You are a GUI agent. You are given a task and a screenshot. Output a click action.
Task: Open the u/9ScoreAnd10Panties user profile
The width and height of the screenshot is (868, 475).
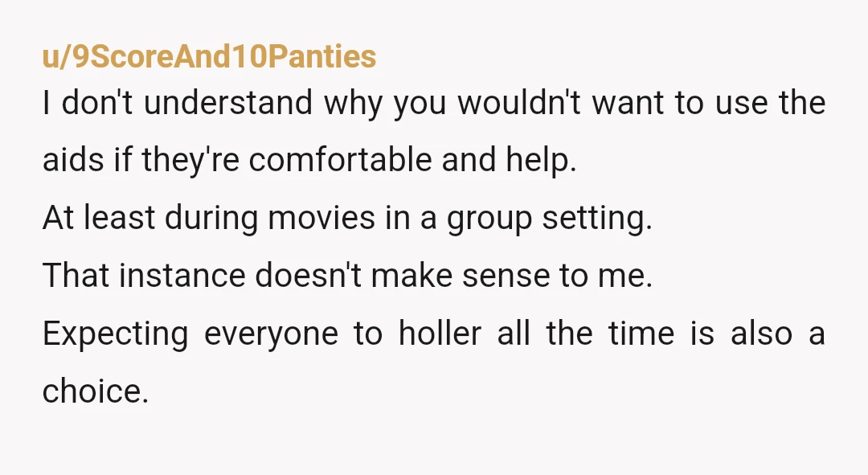pos(209,56)
